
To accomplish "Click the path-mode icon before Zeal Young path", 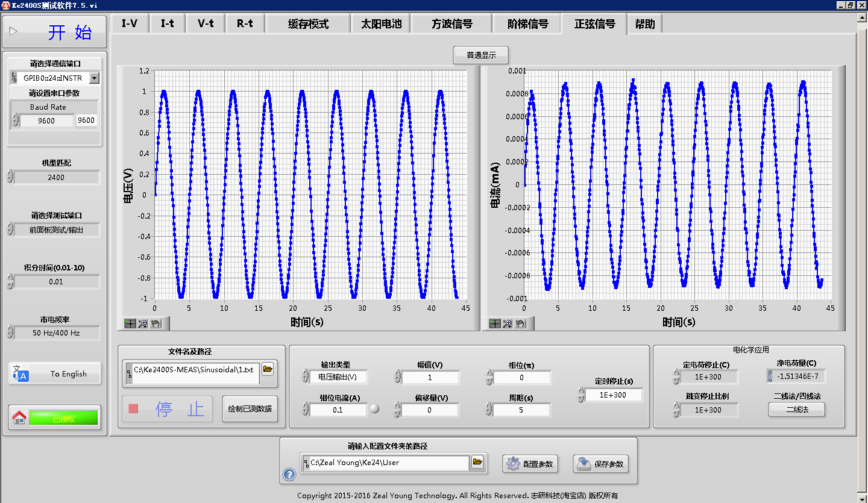I will tap(306, 463).
